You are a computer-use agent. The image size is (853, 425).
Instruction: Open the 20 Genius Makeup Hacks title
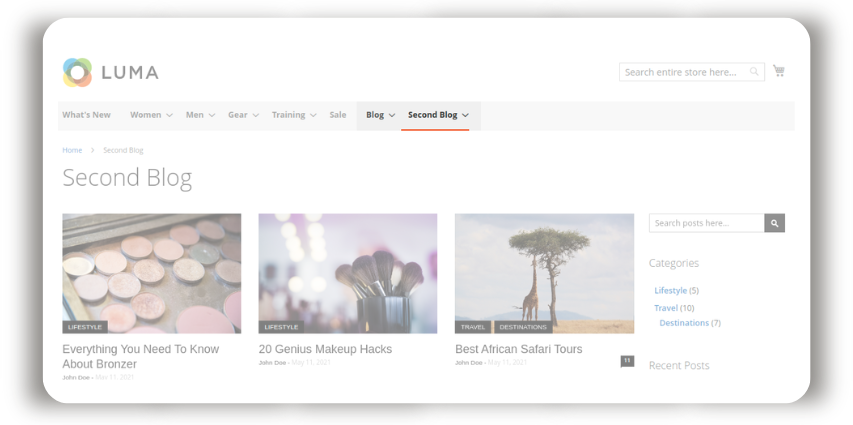(x=325, y=349)
